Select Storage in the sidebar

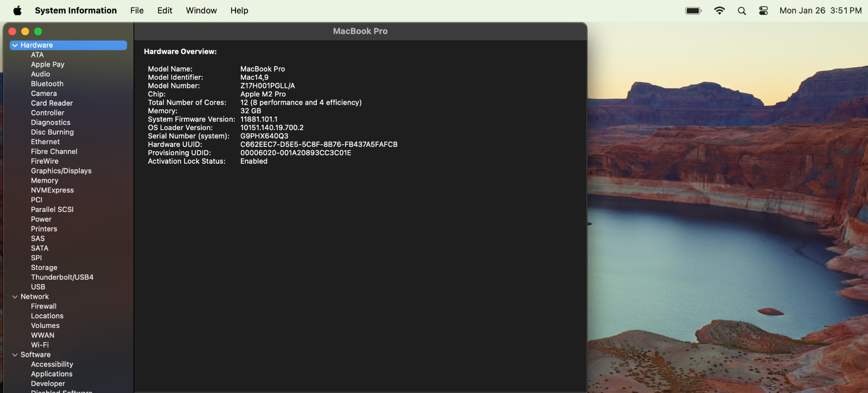44,268
